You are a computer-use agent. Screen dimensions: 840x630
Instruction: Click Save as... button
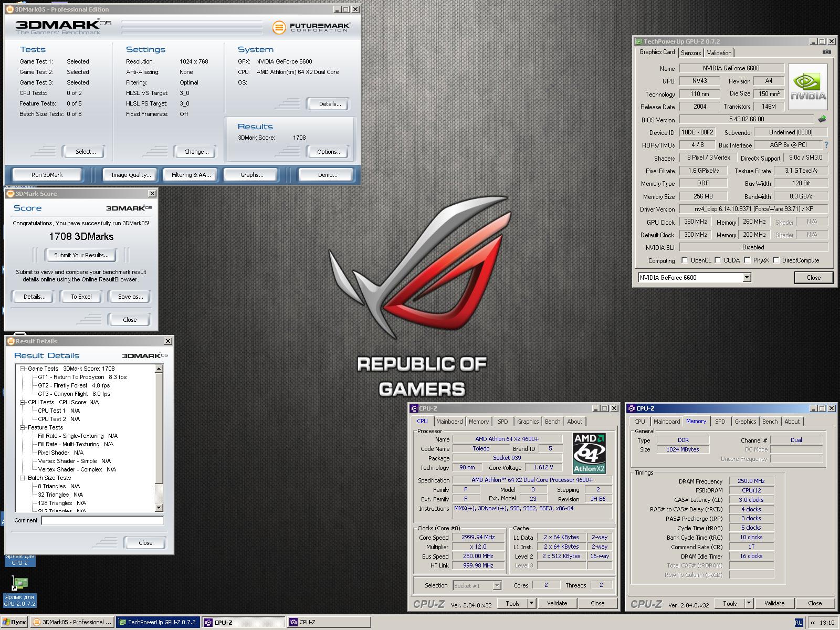click(x=130, y=297)
